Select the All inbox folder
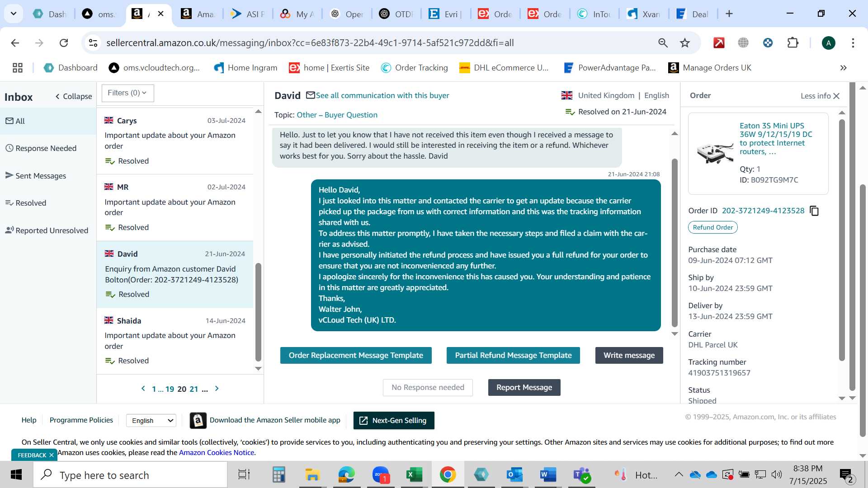 [48, 121]
